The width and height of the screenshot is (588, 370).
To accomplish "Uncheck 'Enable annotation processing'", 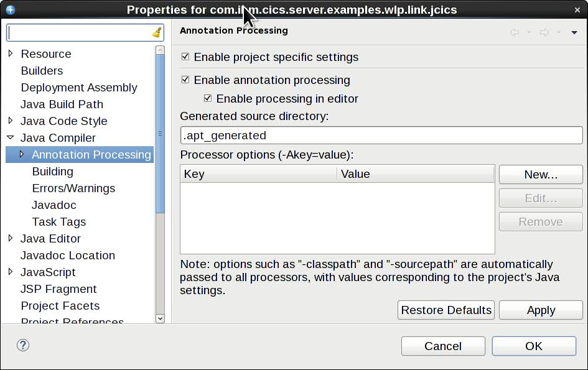I will point(185,80).
